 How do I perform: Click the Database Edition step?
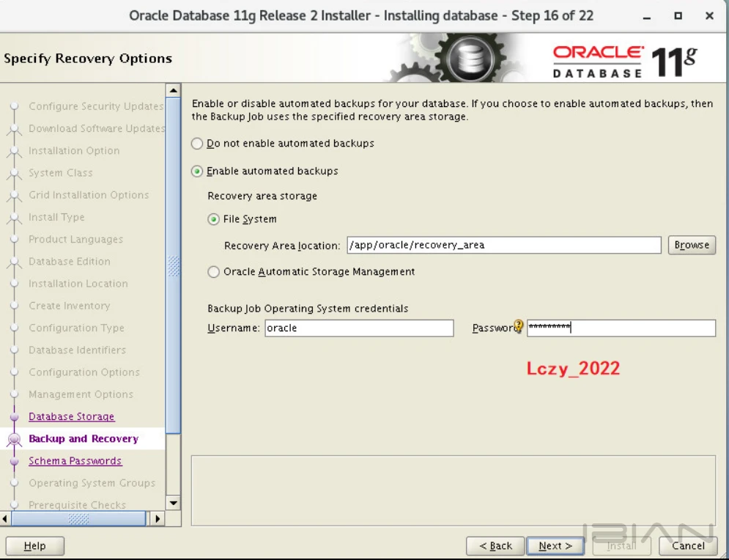point(70,262)
